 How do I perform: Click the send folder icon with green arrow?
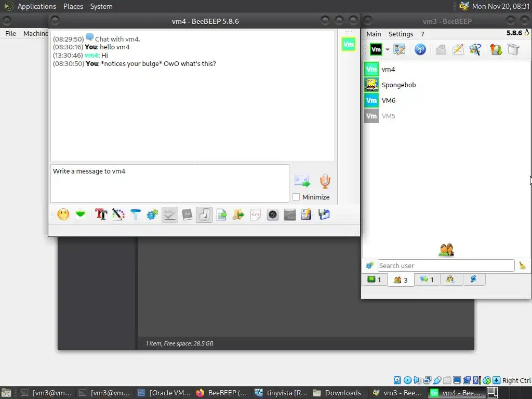(238, 215)
